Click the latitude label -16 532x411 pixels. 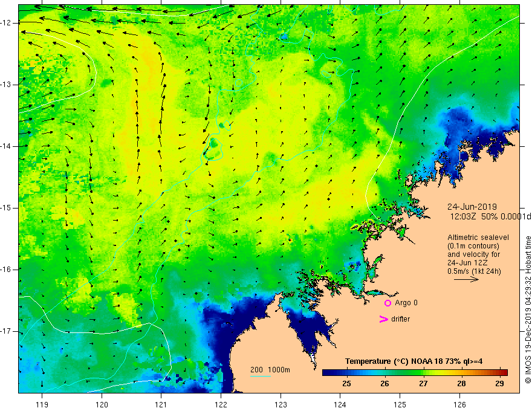6,270
